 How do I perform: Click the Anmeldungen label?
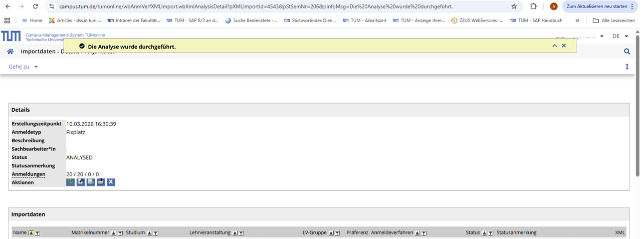tap(29, 174)
